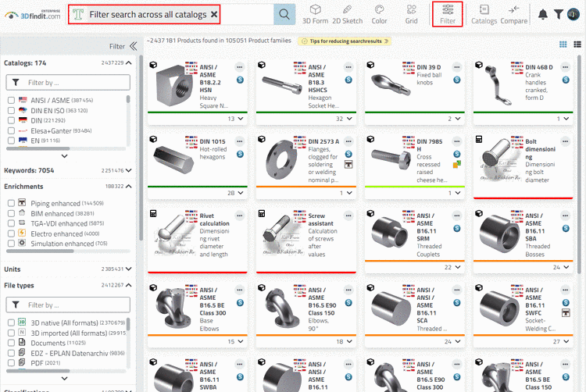The image size is (586, 392).
Task: Check EDZ - EPLAN Datenarchiv file type
Action: [x=11, y=353]
